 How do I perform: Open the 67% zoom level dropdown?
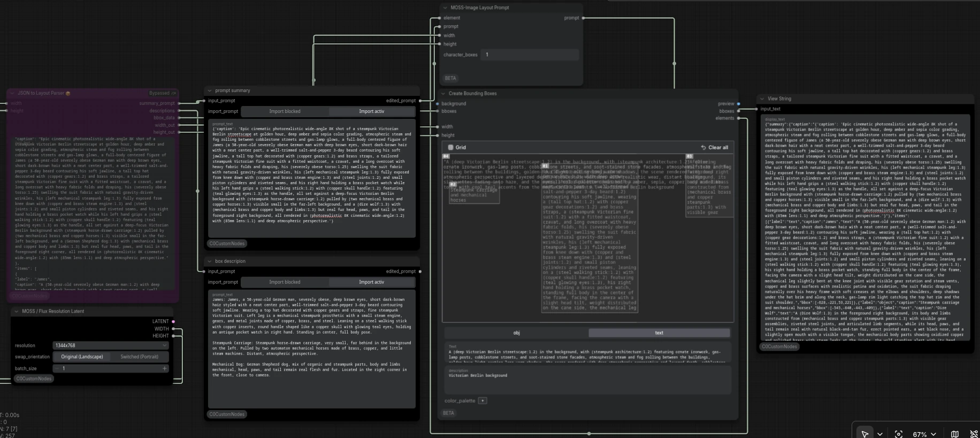[924, 434]
